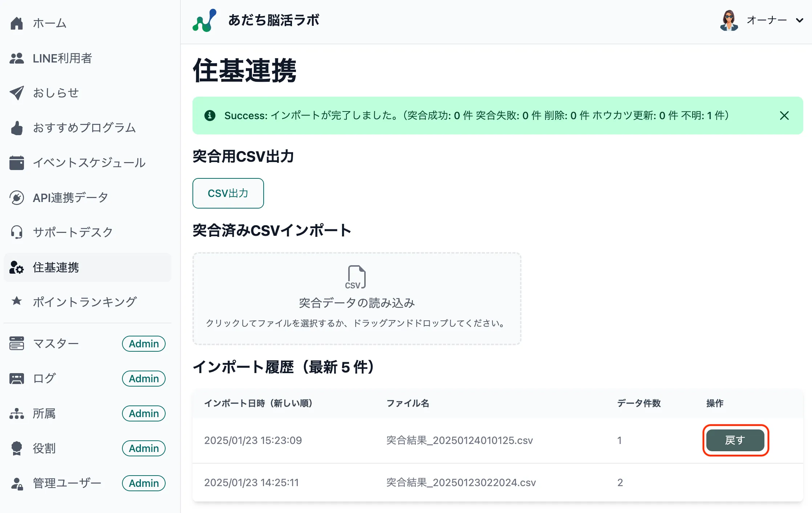Click the LINE利用者 people icon
The width and height of the screenshot is (812, 513).
[17, 58]
